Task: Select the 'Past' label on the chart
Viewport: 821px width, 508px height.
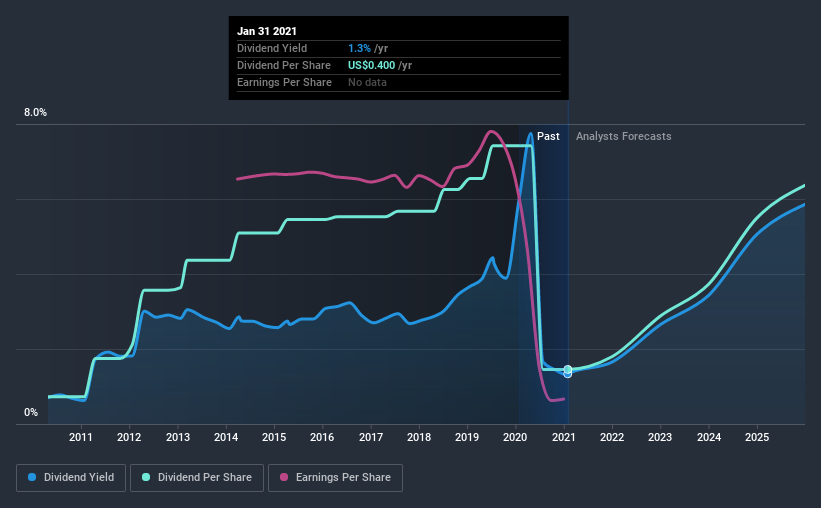Action: (548, 137)
